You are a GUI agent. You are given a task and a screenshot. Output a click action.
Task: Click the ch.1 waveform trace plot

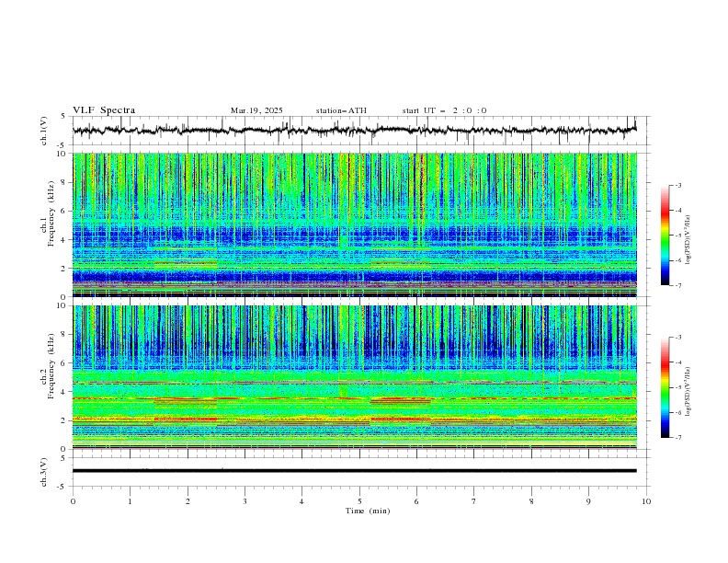[x=354, y=131]
